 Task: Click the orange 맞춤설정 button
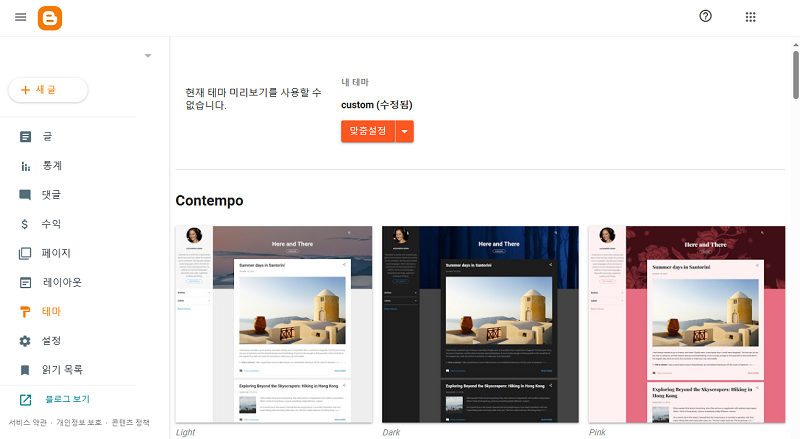click(368, 131)
